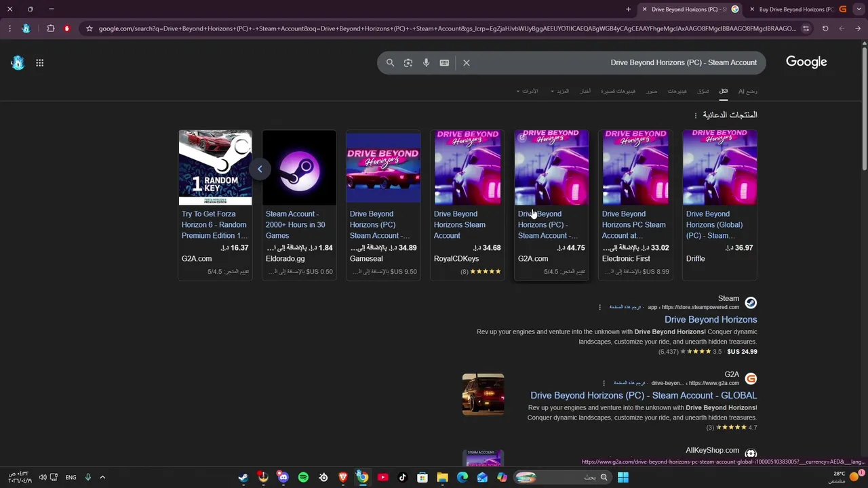Open three-dot options for G2A result
This screenshot has width=868, height=488.
coord(604,383)
